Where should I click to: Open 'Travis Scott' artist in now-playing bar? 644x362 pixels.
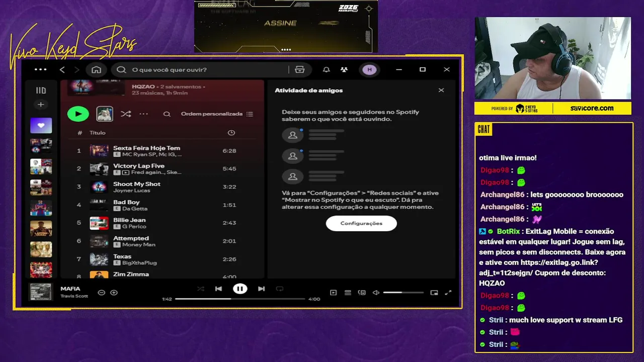point(74,296)
